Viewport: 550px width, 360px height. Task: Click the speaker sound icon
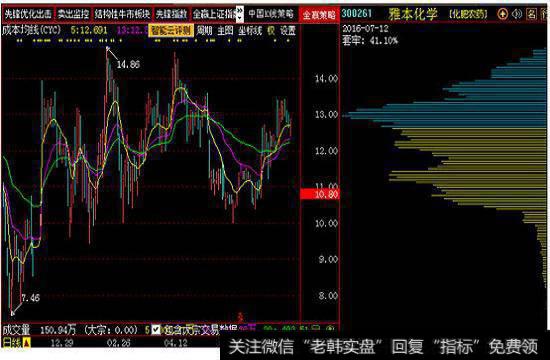click(x=517, y=14)
